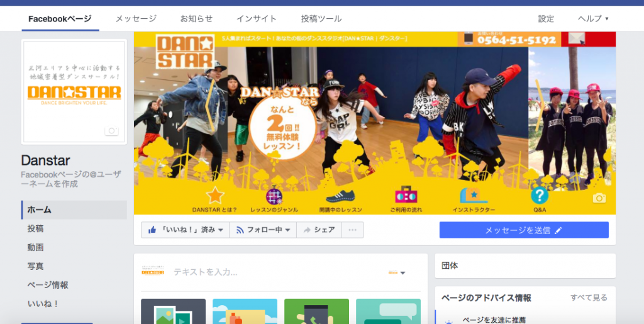Screen dimensions: 644x324
Task: Click the envelope mail icon in banner
Action: 577,38
